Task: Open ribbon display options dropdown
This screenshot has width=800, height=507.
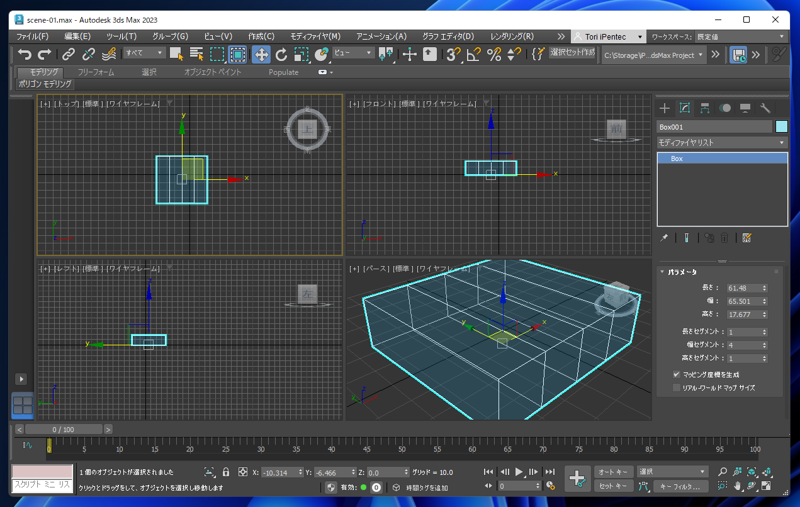Action: [x=326, y=72]
